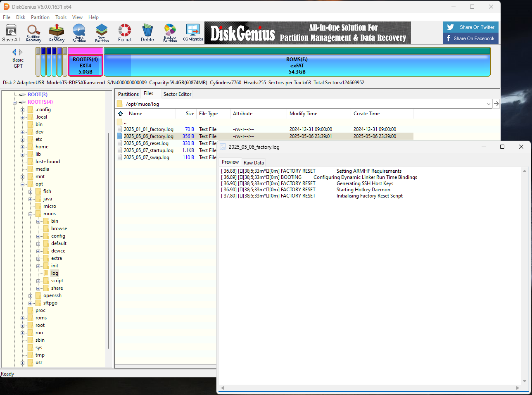Viewport: 532px width, 395px height.
Task: Open the path dropdown for /opt/muos/log
Action: pyautogui.click(x=489, y=104)
